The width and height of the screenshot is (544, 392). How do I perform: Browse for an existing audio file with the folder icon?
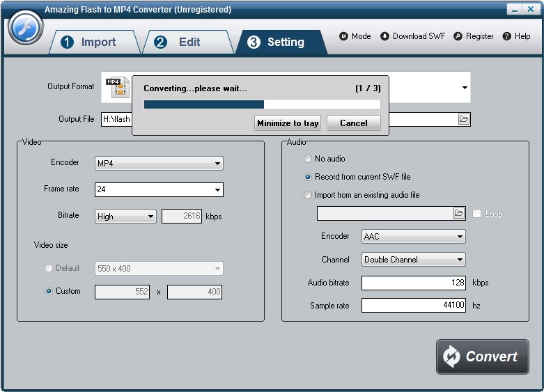coord(458,213)
